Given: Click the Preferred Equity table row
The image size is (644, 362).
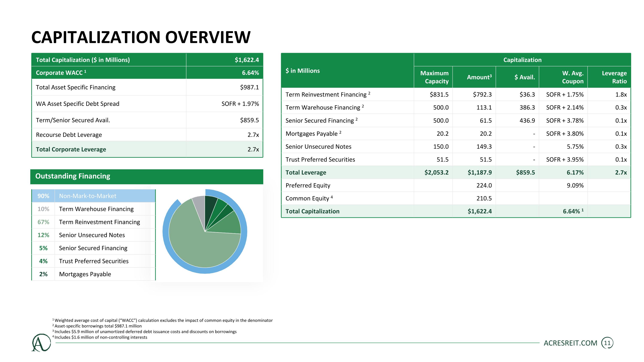Looking at the screenshot, I should pos(308,185).
